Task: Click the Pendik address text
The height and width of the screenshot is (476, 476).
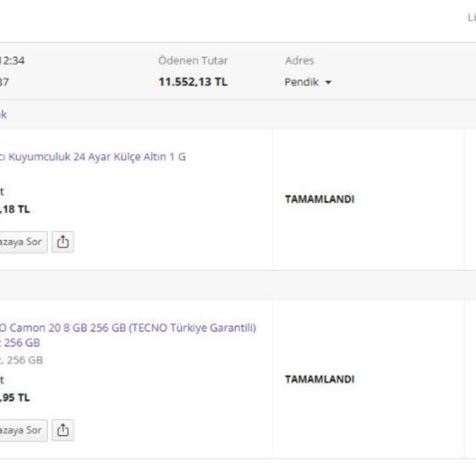Action: click(x=301, y=82)
